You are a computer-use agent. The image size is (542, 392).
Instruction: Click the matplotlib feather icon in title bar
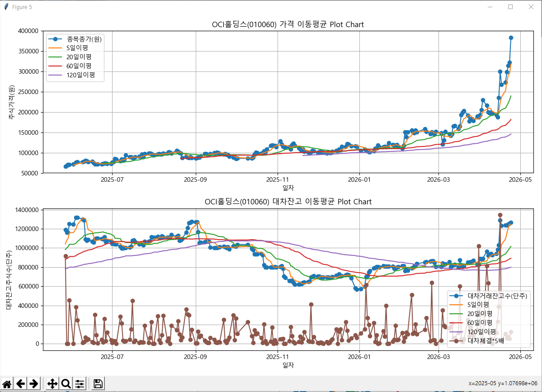click(x=6, y=7)
